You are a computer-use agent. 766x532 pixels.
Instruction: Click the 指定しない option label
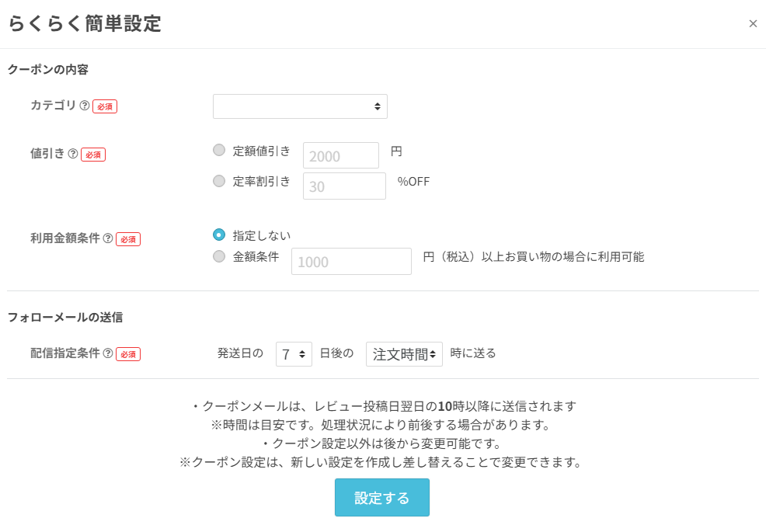(262, 235)
